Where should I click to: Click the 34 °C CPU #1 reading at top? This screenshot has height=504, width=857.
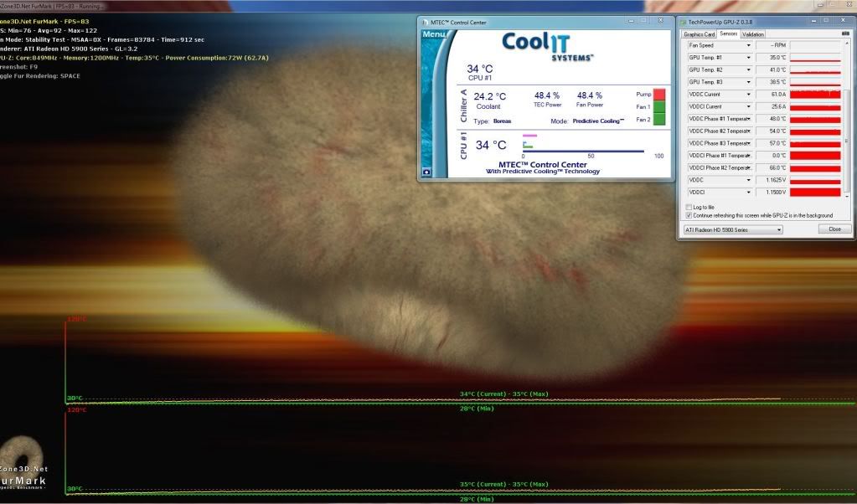479,69
